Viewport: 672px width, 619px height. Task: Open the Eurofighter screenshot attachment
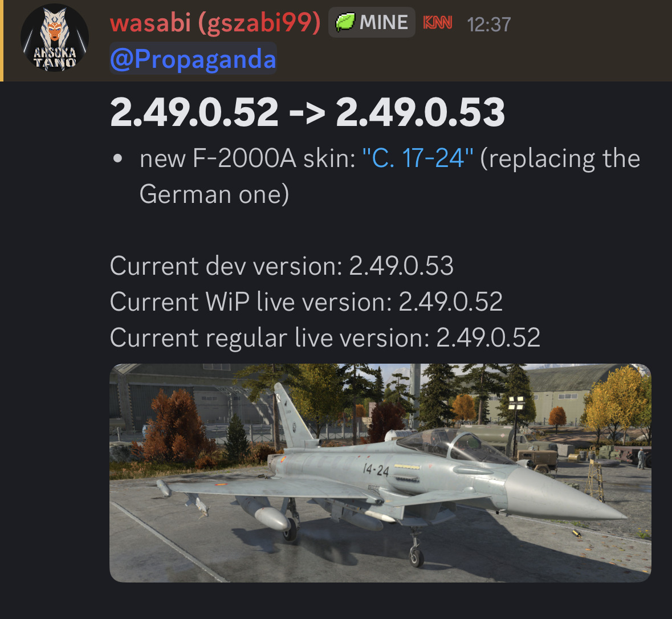[x=380, y=473]
